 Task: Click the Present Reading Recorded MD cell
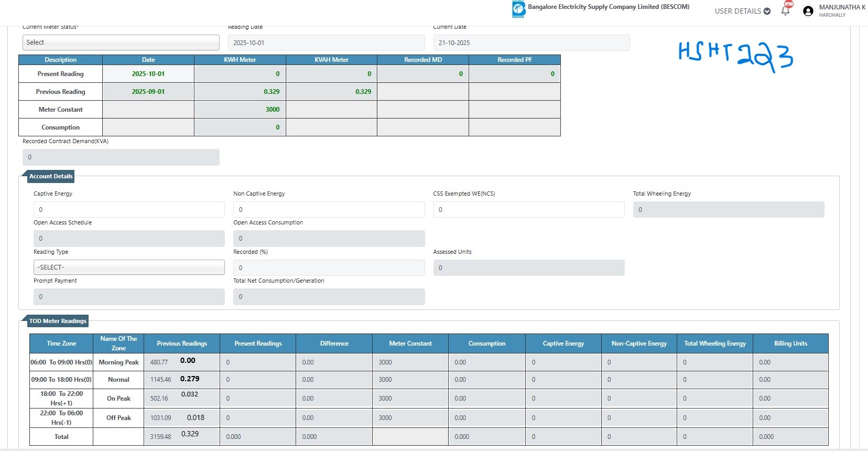[x=423, y=74]
